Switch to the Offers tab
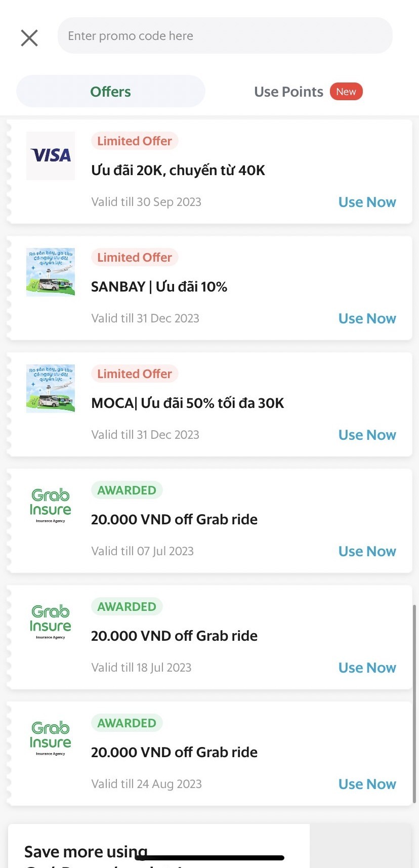Image resolution: width=419 pixels, height=868 pixels. pos(110,92)
